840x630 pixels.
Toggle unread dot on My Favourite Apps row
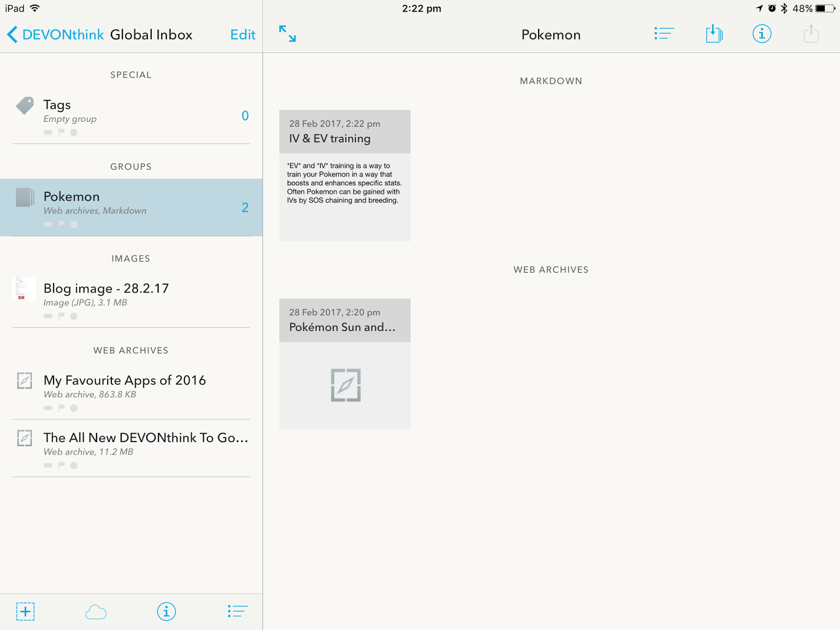pyautogui.click(x=74, y=408)
